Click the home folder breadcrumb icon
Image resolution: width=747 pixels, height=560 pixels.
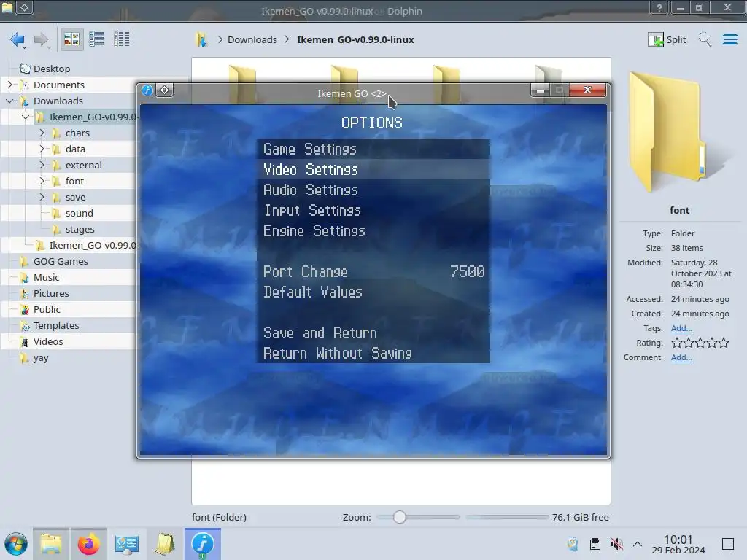pyautogui.click(x=201, y=39)
